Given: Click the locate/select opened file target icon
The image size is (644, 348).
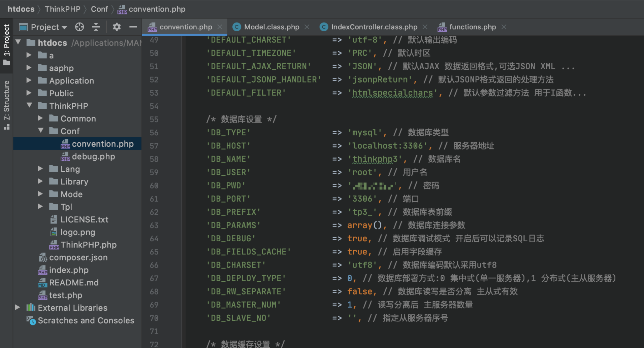Looking at the screenshot, I should [x=79, y=27].
